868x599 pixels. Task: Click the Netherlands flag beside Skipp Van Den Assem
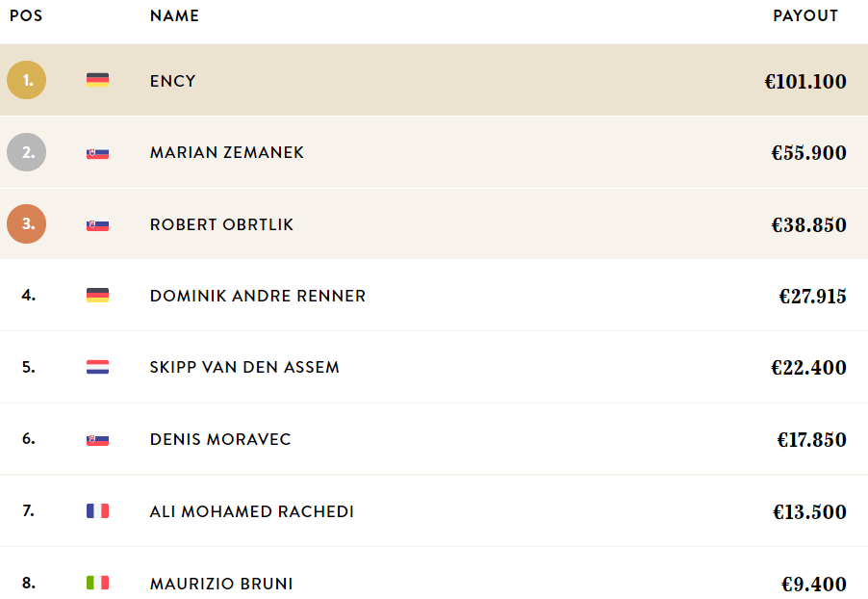(x=97, y=367)
